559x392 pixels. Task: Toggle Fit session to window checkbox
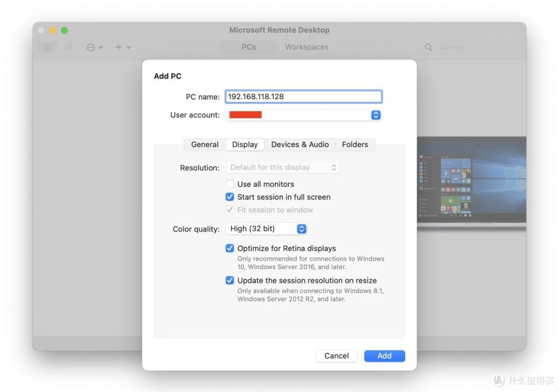tap(230, 210)
